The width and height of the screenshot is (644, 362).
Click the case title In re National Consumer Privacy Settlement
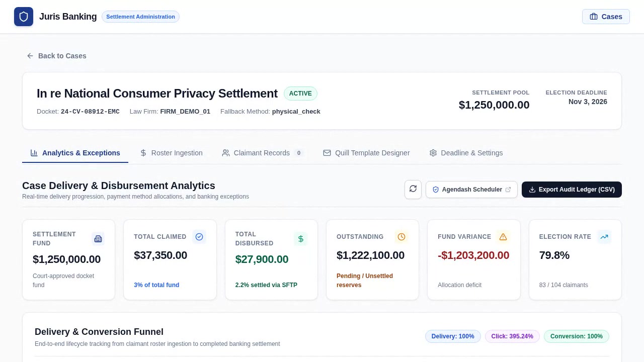[157, 94]
